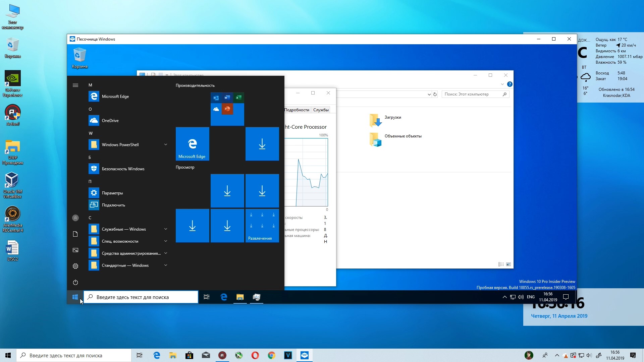Viewport: 644px width, 362px height.
Task: Open Action! desktop shortcut
Action: 13,115
